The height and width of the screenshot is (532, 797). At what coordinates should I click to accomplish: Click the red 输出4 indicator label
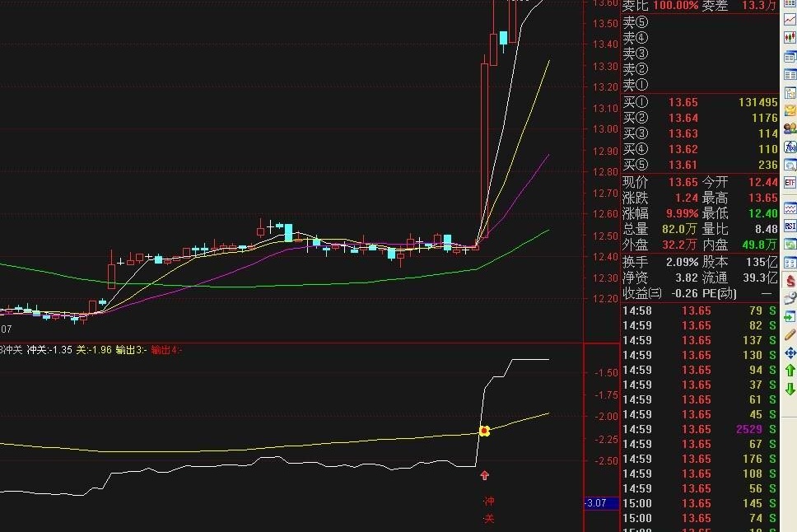click(166, 350)
